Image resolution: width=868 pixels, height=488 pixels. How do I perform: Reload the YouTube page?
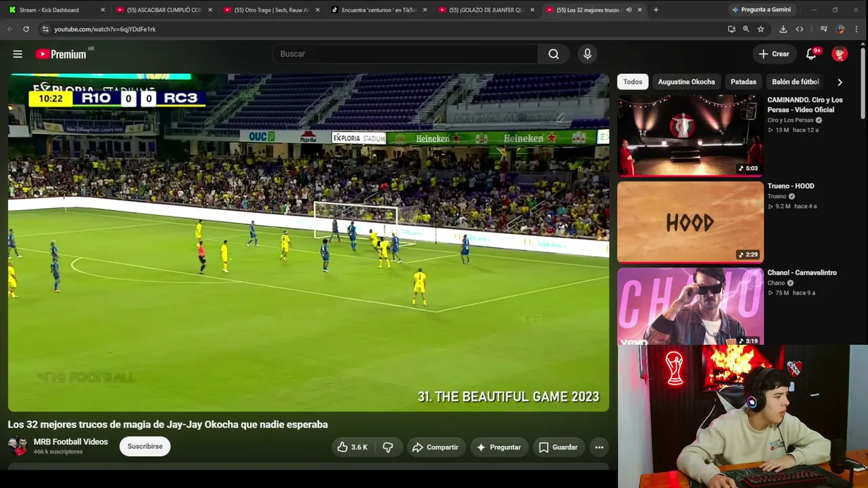click(26, 29)
